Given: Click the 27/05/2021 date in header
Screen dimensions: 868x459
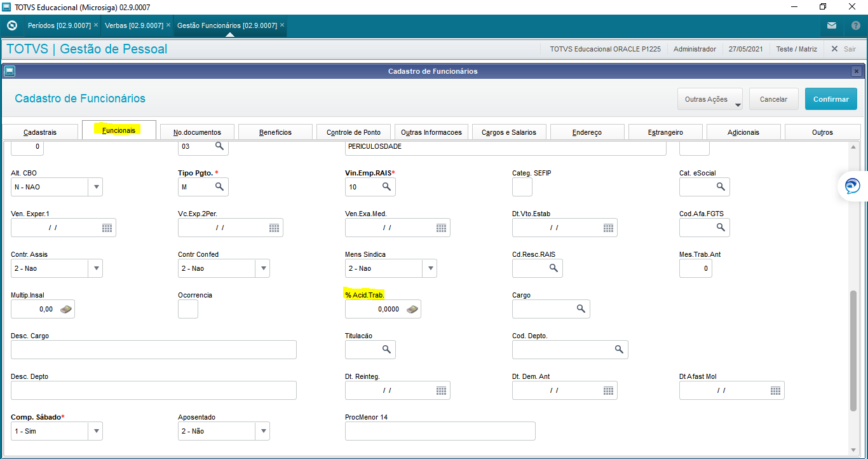Looking at the screenshot, I should coord(745,49).
